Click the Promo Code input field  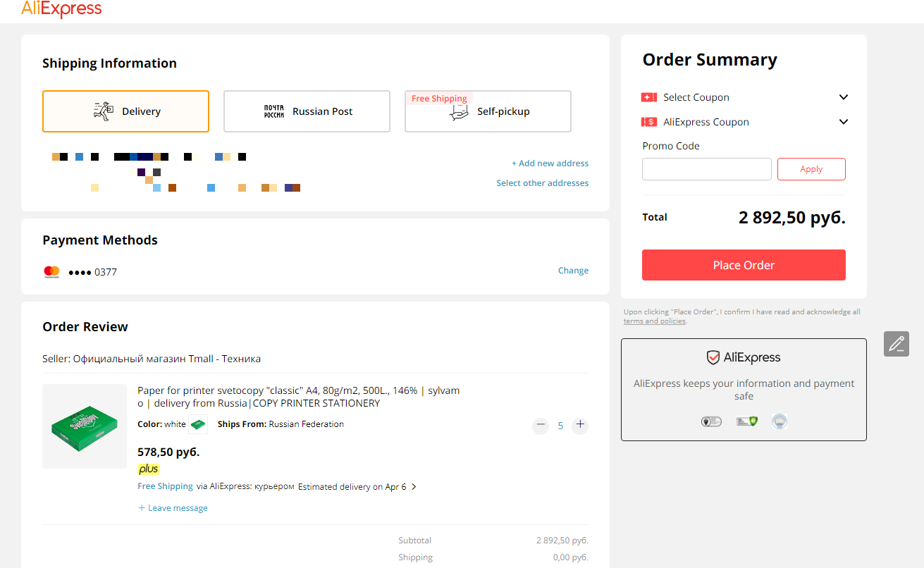tap(707, 169)
